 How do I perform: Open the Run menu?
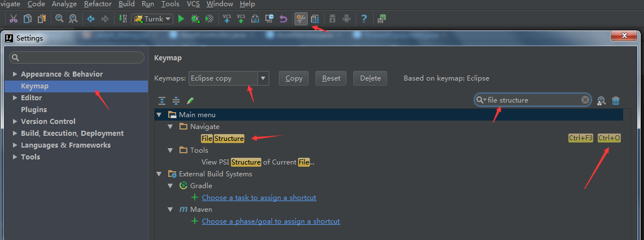coord(148,4)
